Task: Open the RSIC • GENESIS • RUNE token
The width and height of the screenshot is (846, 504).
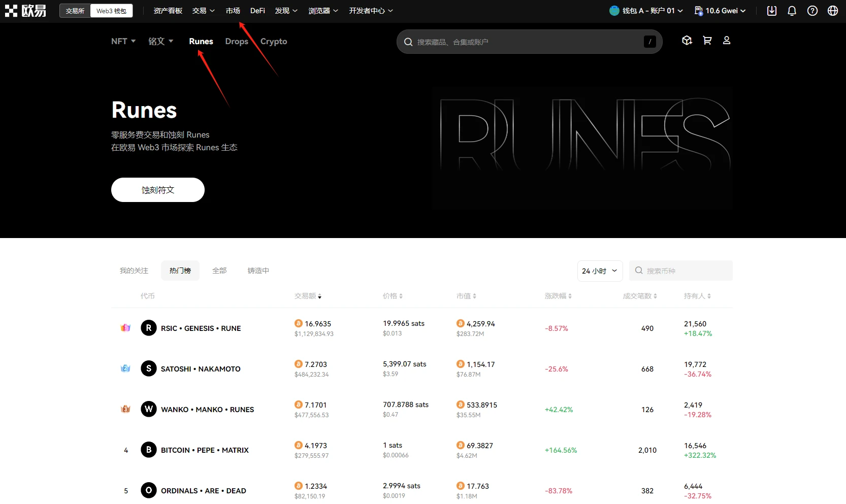Action: pos(201,328)
